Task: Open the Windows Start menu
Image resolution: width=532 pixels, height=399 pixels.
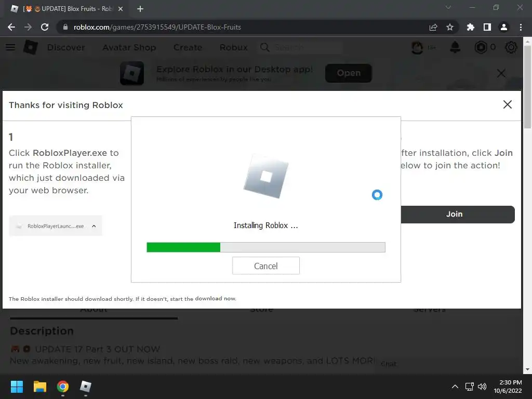Action: tap(17, 387)
